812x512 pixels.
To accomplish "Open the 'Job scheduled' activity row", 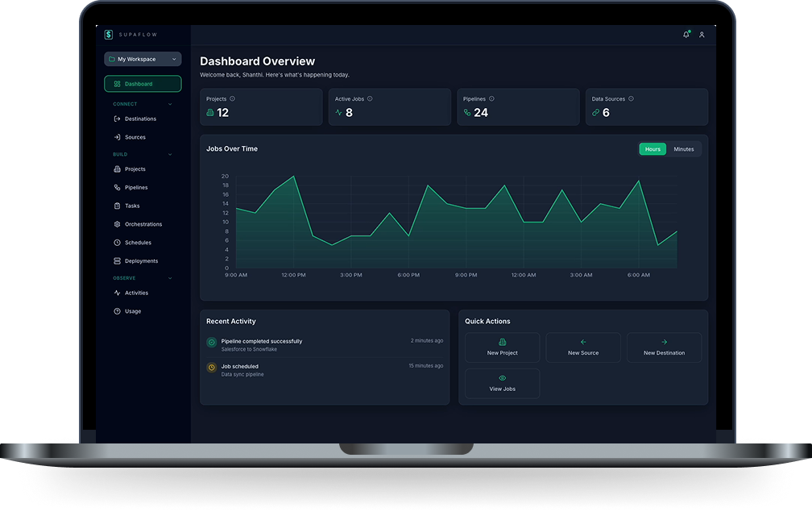I will 325,370.
